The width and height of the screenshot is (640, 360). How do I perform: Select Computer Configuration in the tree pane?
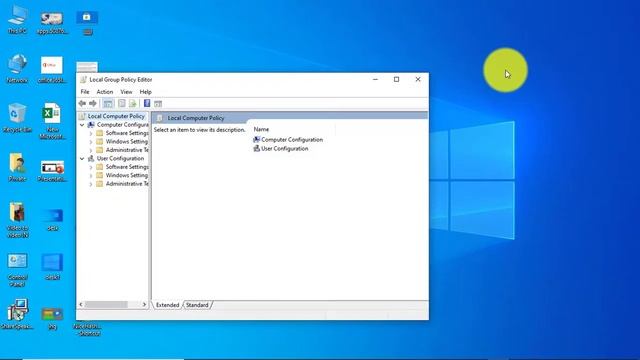point(122,124)
